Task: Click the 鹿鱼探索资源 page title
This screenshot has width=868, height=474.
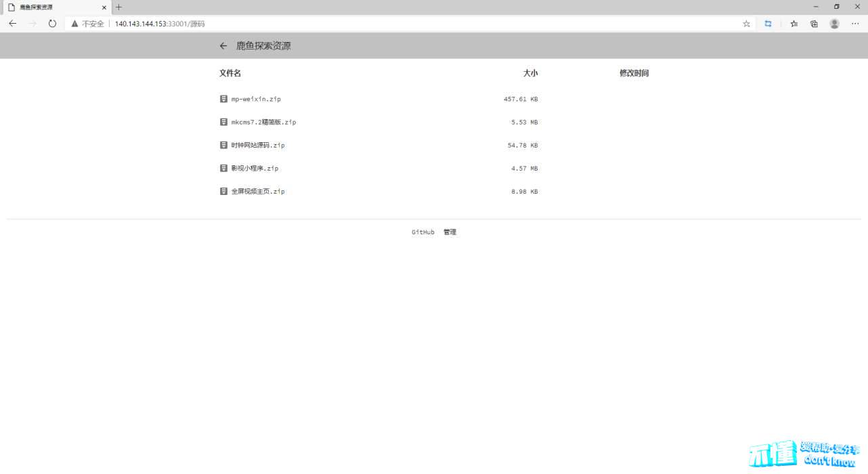Action: coord(263,46)
